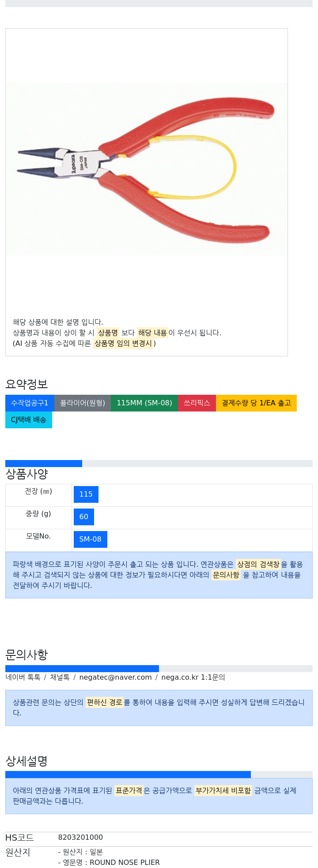Click the 플라이어(원형) gray tag
This screenshot has height=868, width=318.
tap(83, 403)
